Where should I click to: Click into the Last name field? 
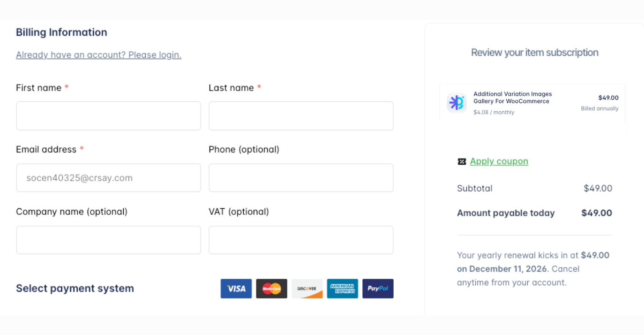click(301, 116)
